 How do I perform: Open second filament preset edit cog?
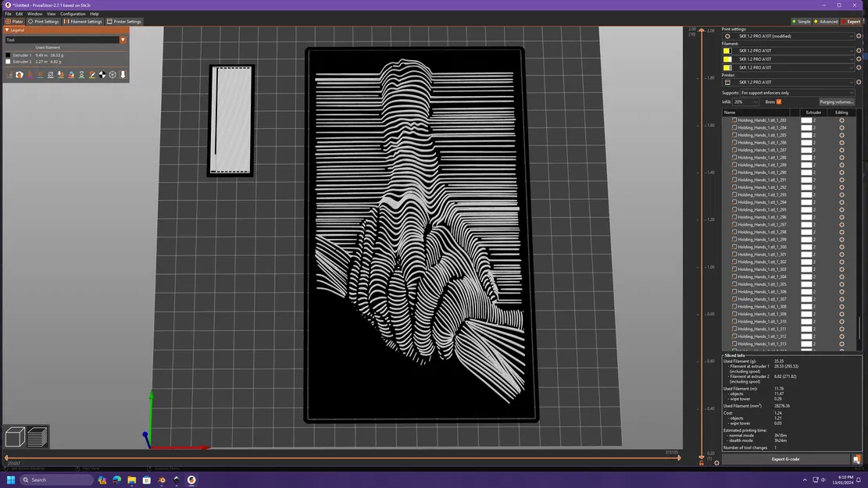click(859, 59)
